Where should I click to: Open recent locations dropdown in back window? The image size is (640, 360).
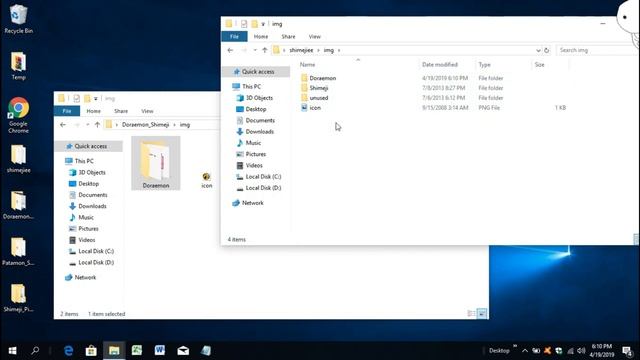[x=88, y=125]
